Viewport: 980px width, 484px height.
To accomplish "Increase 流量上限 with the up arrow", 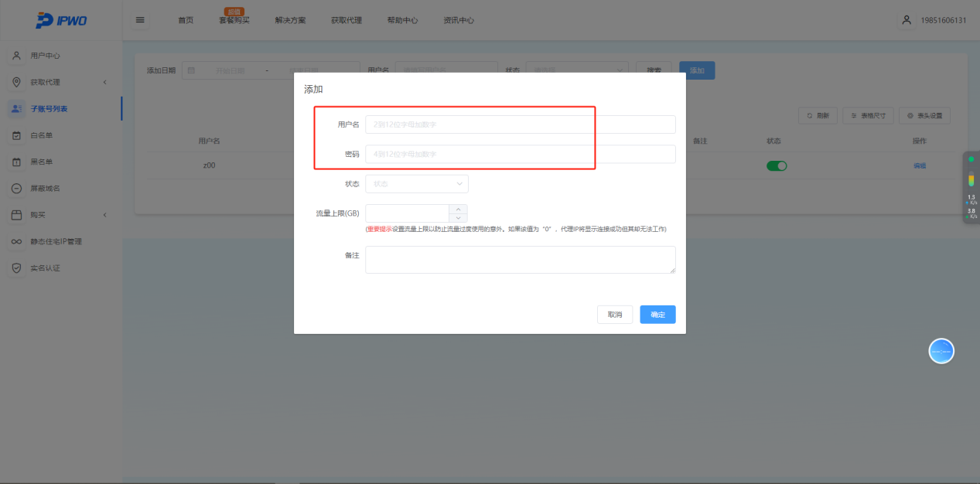I will (458, 209).
